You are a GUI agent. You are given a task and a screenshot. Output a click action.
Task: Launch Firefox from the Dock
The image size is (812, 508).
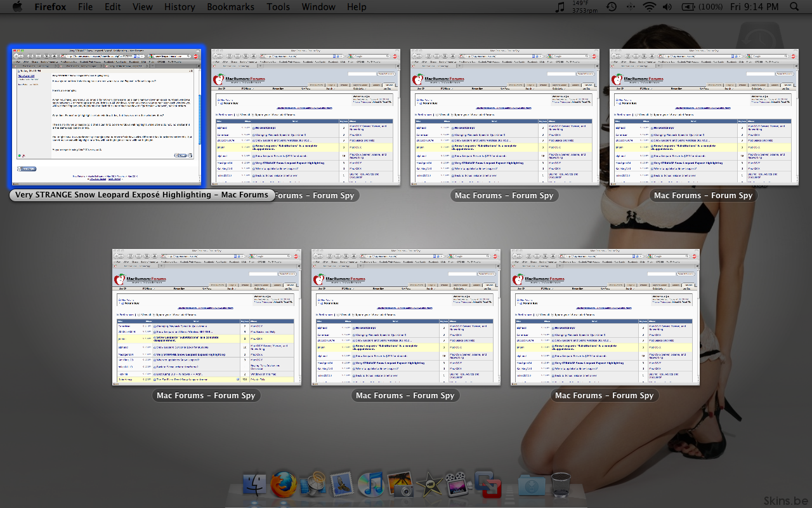tap(284, 485)
